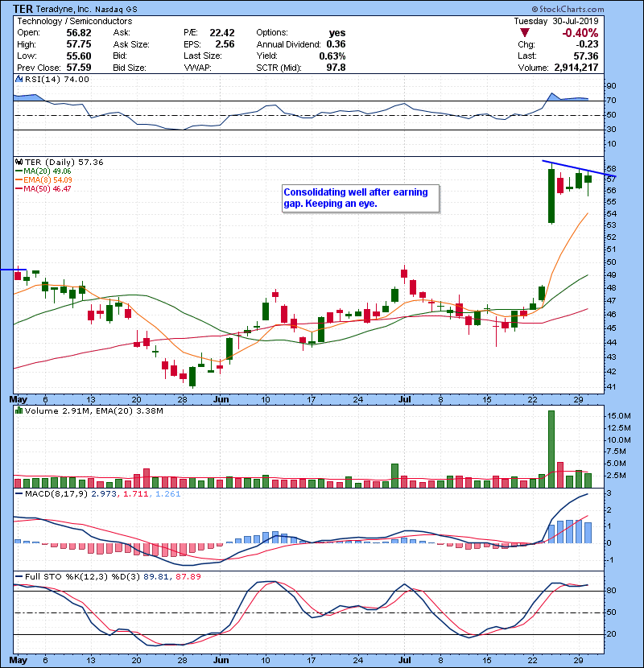Viewport: 644px width, 668px height.
Task: Click the Prev Close value 57.59
Action: click(78, 68)
